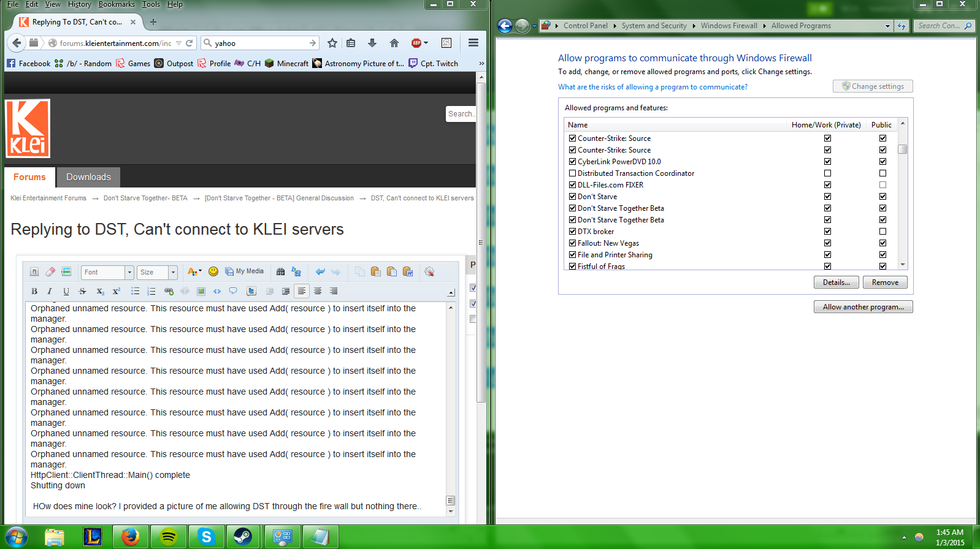This screenshot has height=549, width=980.
Task: Open the Firefox hamburger menu
Action: 473,43
